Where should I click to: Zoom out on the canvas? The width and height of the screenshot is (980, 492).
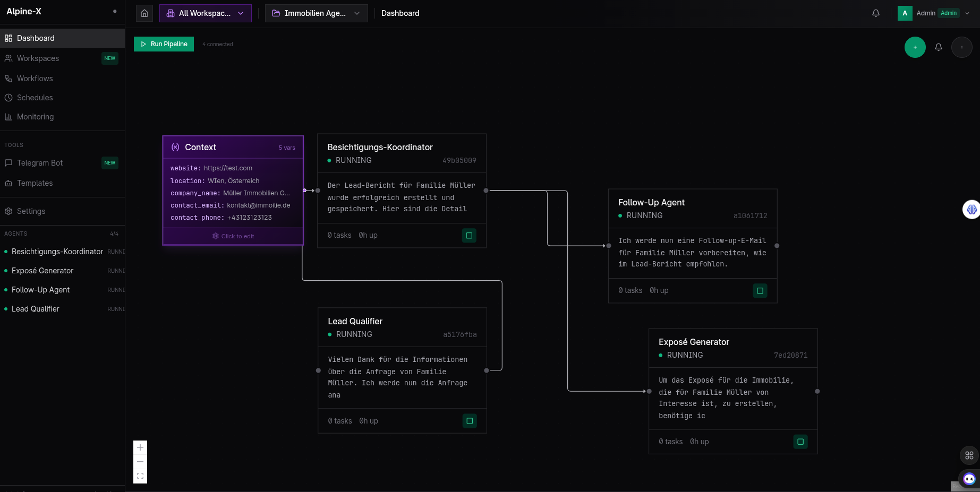[x=140, y=462]
